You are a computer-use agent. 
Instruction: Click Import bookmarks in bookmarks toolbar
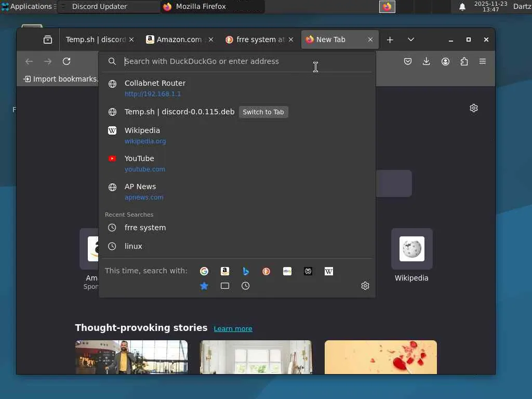point(61,79)
